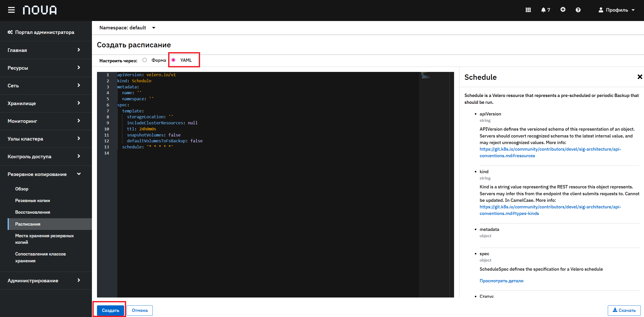Click the Создать расписание page heading

[134, 45]
